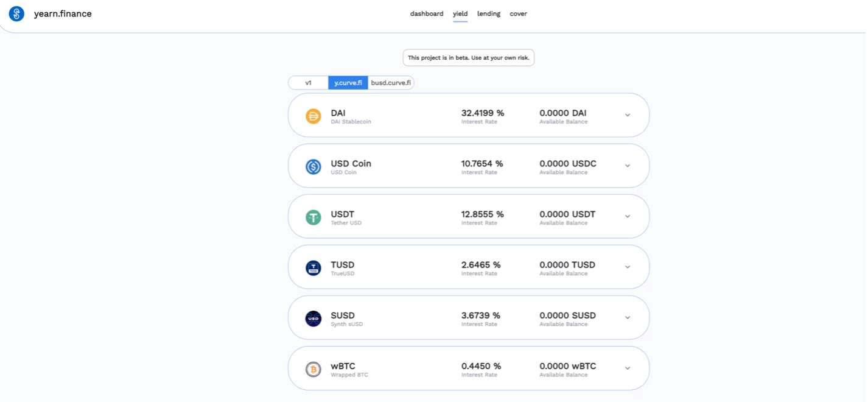868x402 pixels.
Task: Click the 0.0000 TUSD balance
Action: pyautogui.click(x=567, y=264)
